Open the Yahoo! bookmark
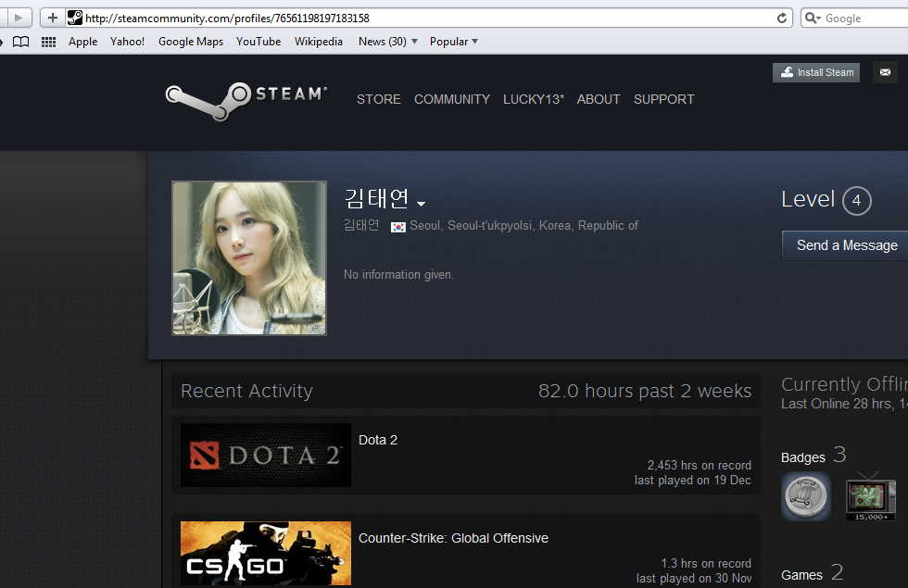The height and width of the screenshot is (588, 908). 128,42
